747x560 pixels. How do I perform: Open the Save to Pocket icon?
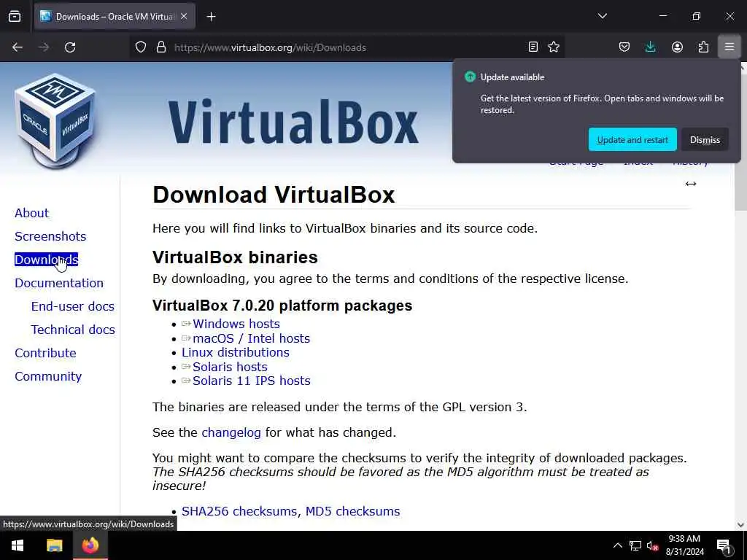[624, 47]
